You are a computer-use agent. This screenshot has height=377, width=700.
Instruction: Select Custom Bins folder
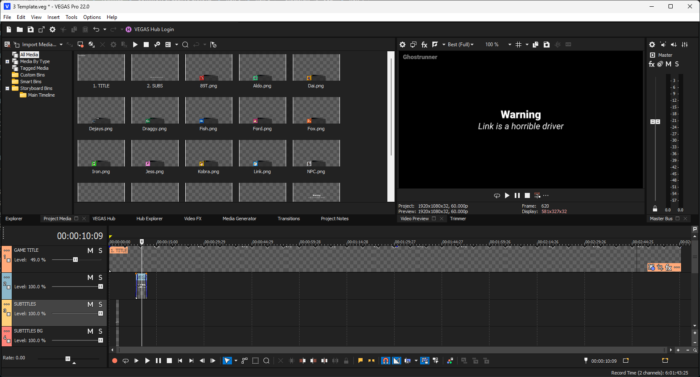32,75
